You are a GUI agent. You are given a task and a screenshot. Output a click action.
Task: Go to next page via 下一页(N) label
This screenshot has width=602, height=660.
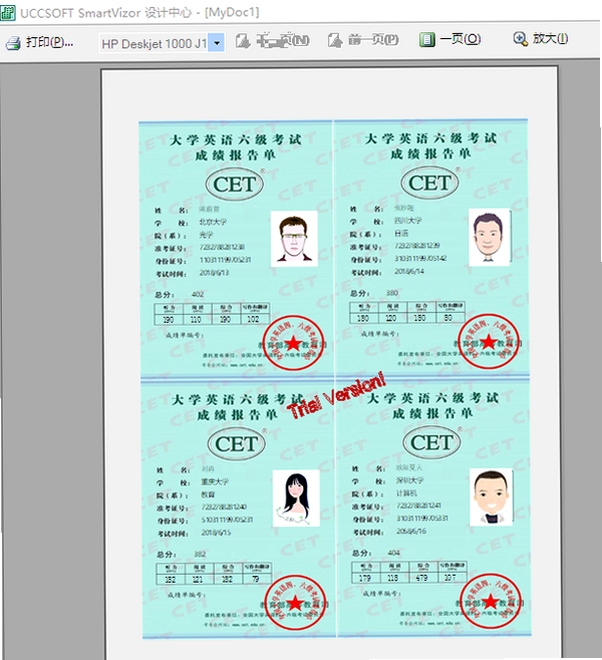pos(283,40)
